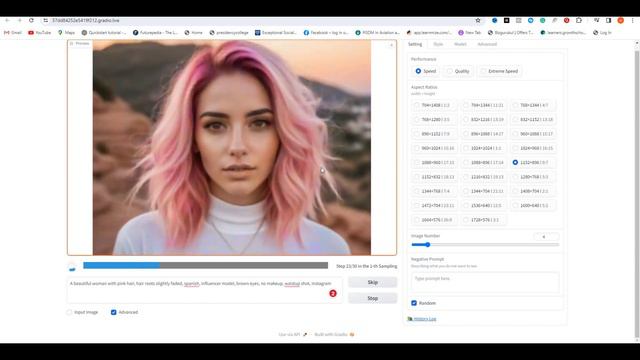Toggle the Random seed checkbox
This screenshot has width=640, height=360.
[414, 303]
